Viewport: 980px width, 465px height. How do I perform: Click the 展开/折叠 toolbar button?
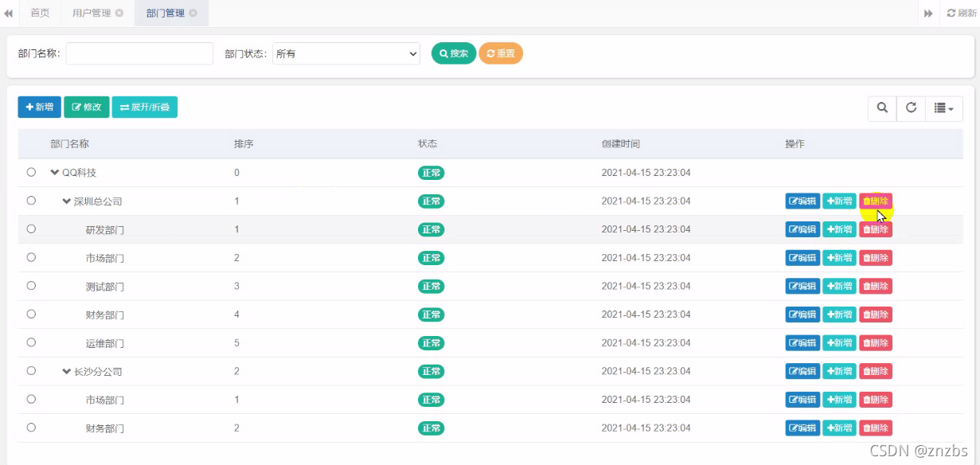click(145, 107)
